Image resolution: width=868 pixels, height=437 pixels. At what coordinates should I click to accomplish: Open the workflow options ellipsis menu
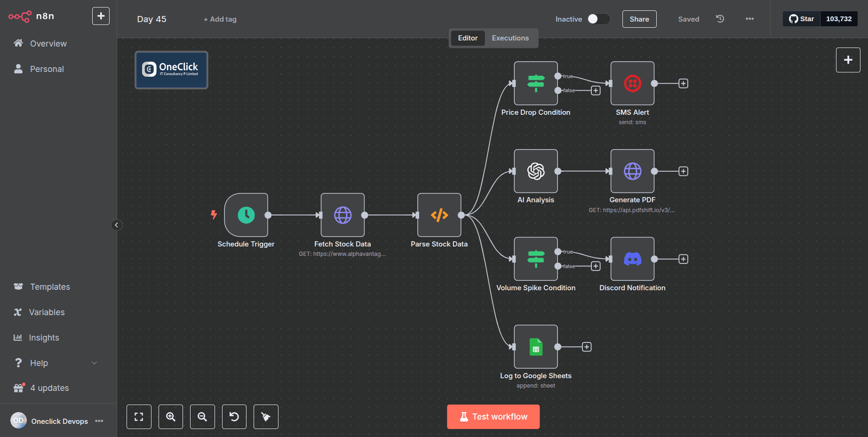(749, 19)
